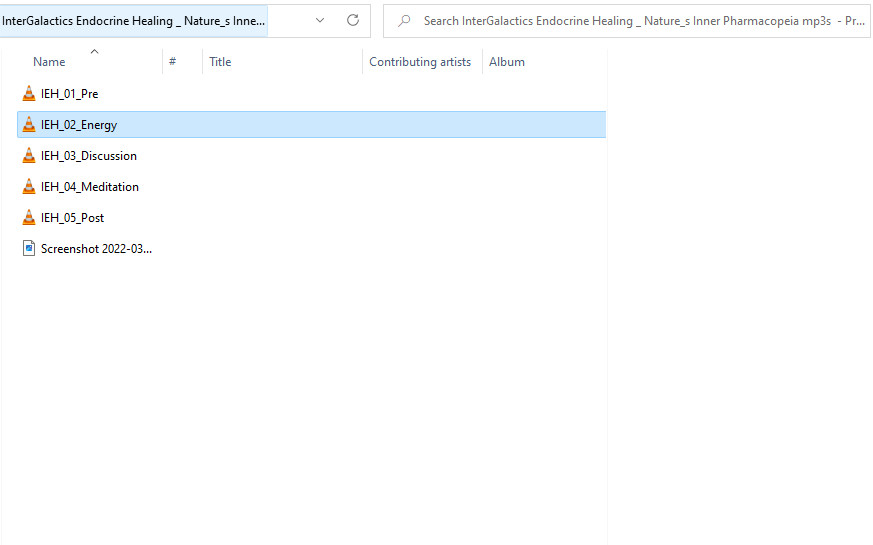Sort by Contributing artists column

pos(420,62)
